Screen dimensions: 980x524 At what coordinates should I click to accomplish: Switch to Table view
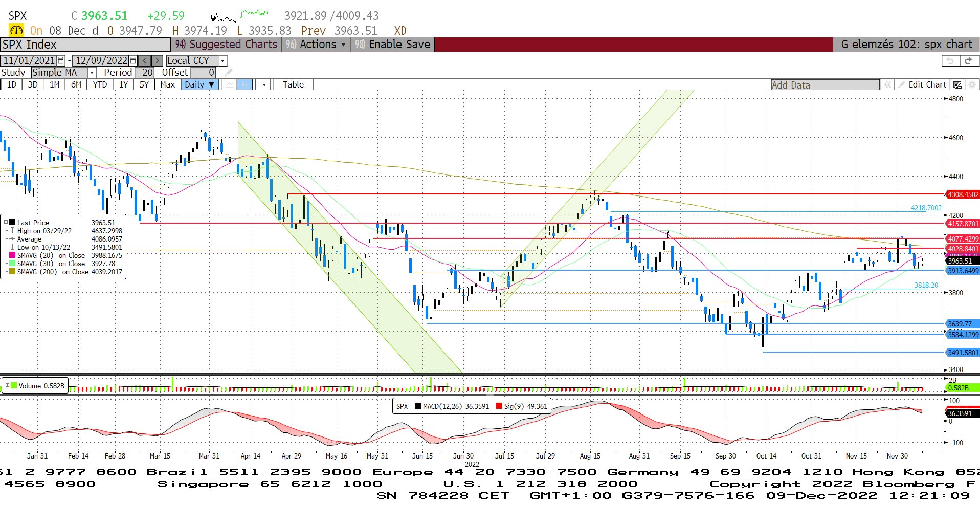293,84
